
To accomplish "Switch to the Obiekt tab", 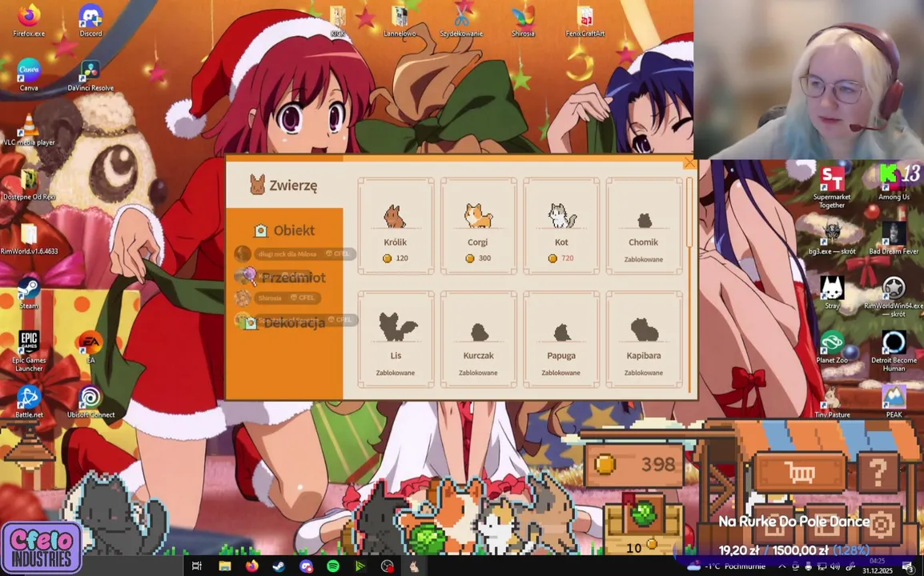I will [284, 230].
